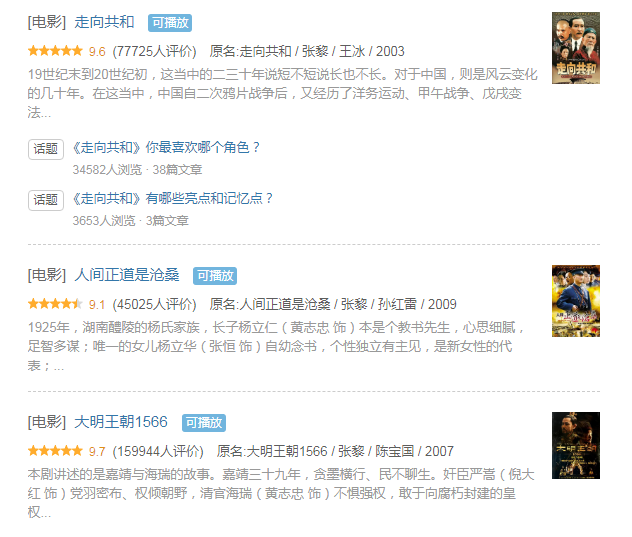Click the 话题 tag beside 有哪些亮点和记忆点
The image size is (632, 537).
point(46,200)
